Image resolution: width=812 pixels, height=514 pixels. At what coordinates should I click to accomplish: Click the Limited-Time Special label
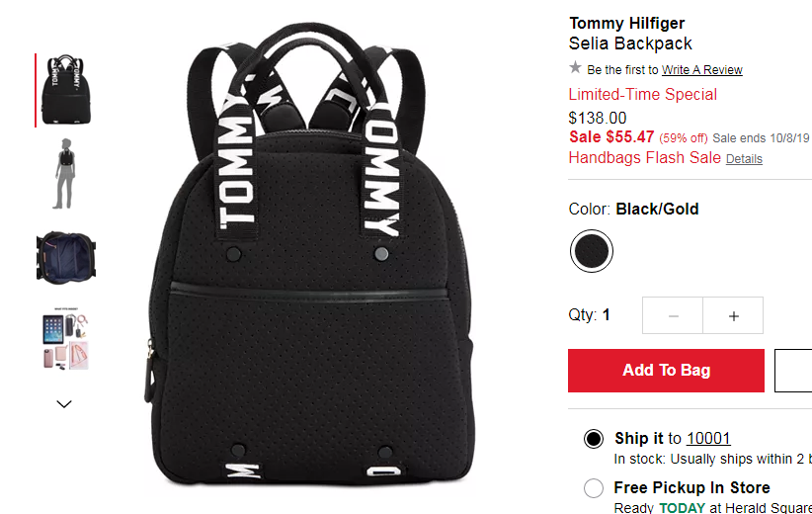click(643, 94)
